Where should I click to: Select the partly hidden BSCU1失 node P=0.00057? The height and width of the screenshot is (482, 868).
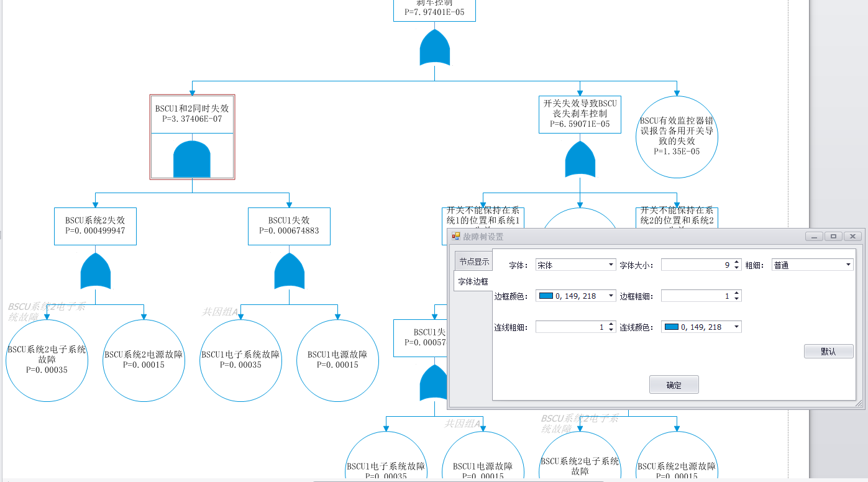point(420,337)
